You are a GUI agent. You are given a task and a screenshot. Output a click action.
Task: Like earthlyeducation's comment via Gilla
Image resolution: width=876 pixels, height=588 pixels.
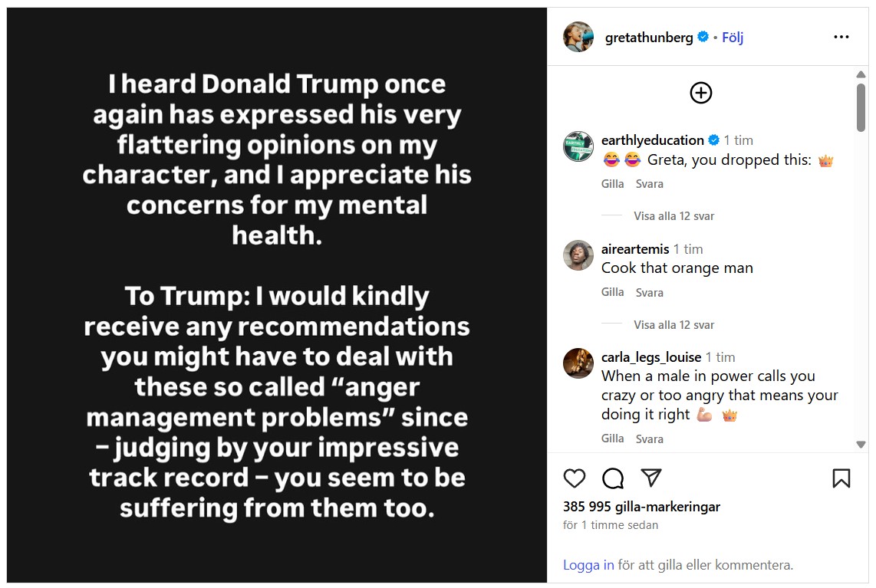click(612, 184)
